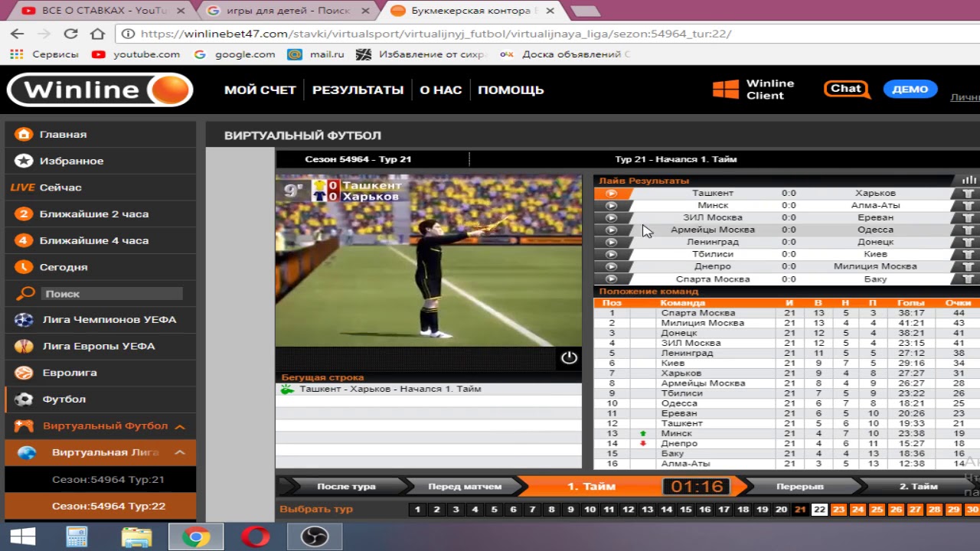The width and height of the screenshot is (980, 551).
Task: Switch to Перед матчем stage
Action: [x=465, y=486]
